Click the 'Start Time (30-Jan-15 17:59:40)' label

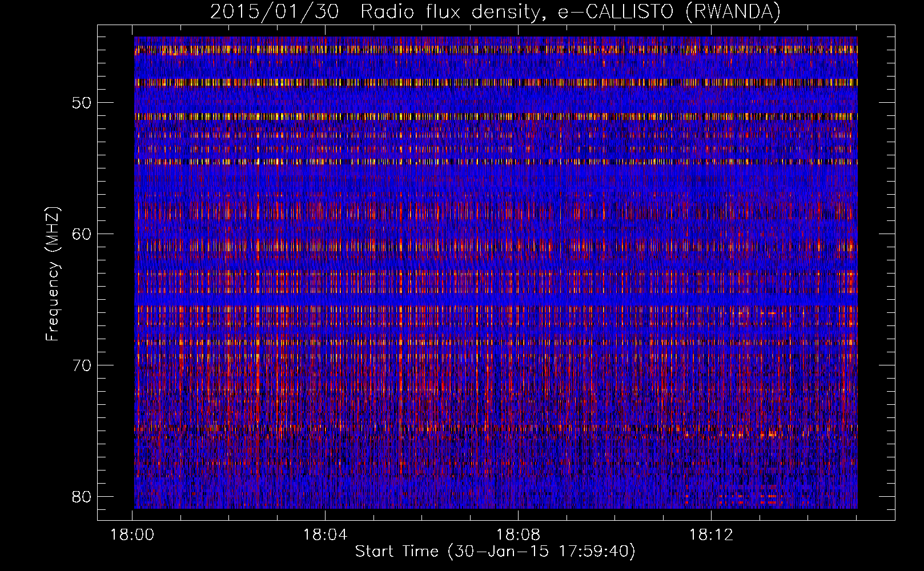pyautogui.click(x=495, y=552)
